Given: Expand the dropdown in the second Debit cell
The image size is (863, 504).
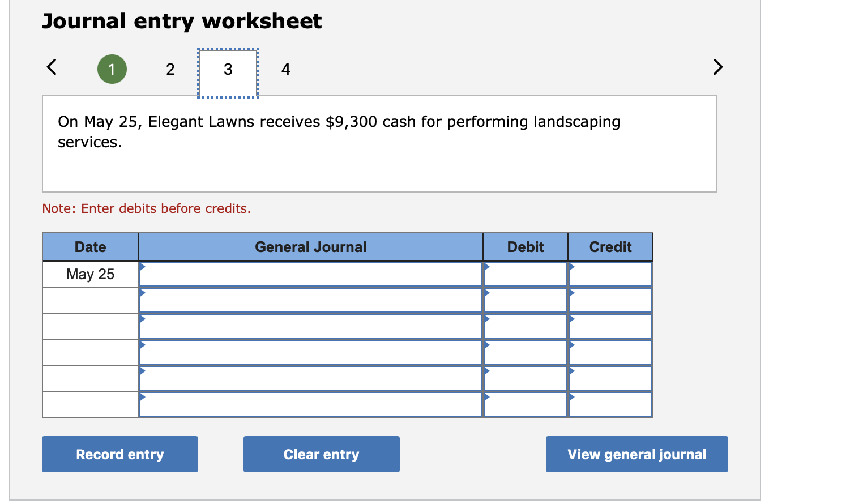Looking at the screenshot, I should tap(486, 292).
